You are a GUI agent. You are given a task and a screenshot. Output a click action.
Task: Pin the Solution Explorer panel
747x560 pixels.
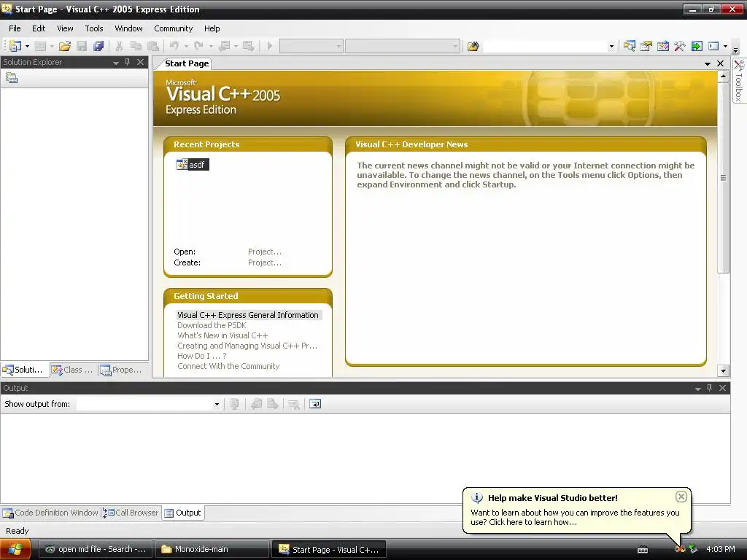[127, 62]
